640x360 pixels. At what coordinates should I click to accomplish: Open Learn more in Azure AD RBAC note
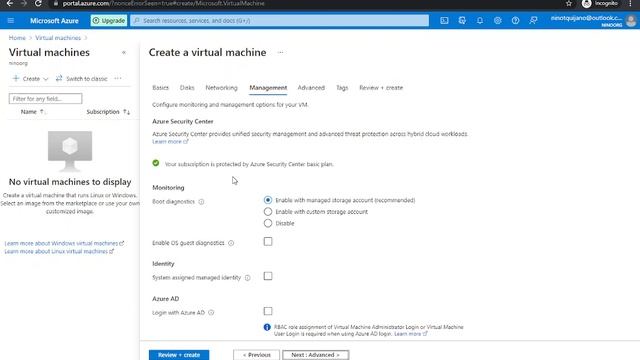(x=411, y=334)
